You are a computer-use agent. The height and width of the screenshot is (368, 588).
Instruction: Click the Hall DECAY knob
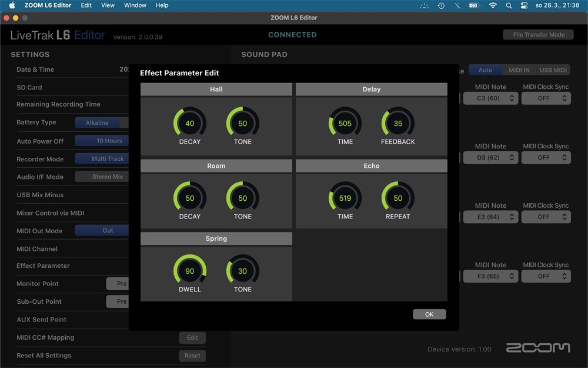(189, 124)
